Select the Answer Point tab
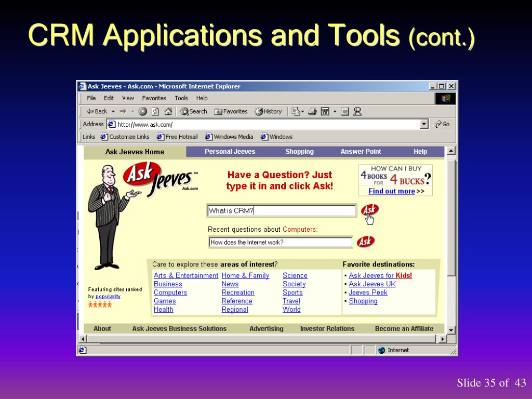 (361, 152)
